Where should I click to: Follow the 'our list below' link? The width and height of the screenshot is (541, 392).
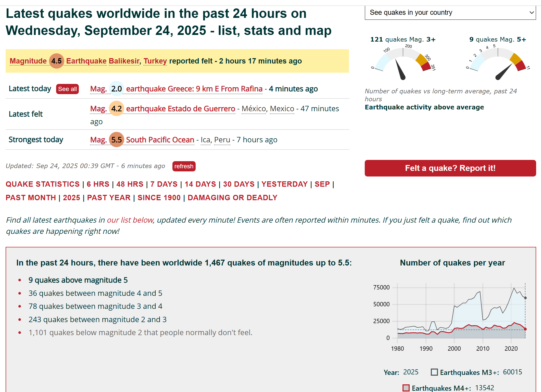click(x=130, y=220)
